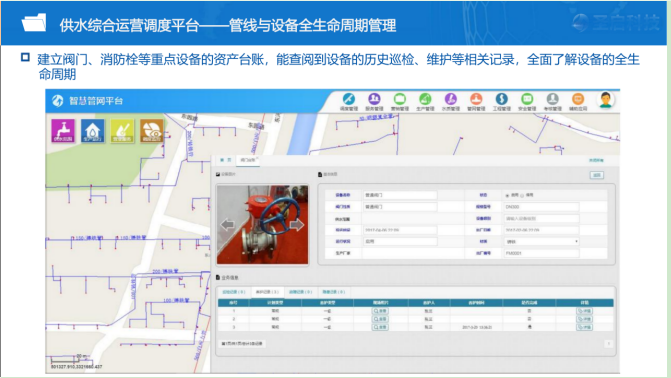The width and height of the screenshot is (671, 378).
Task: Switch to the 维护记录 (3) tab
Action: click(267, 292)
